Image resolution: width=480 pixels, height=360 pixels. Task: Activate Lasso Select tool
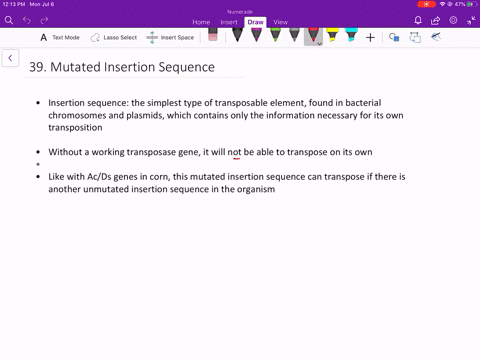coord(114,37)
